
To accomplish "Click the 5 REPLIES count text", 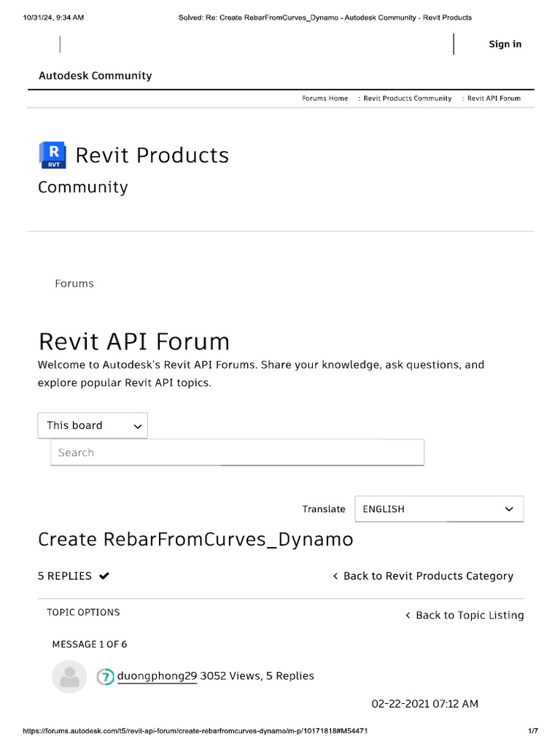I will pyautogui.click(x=65, y=576).
